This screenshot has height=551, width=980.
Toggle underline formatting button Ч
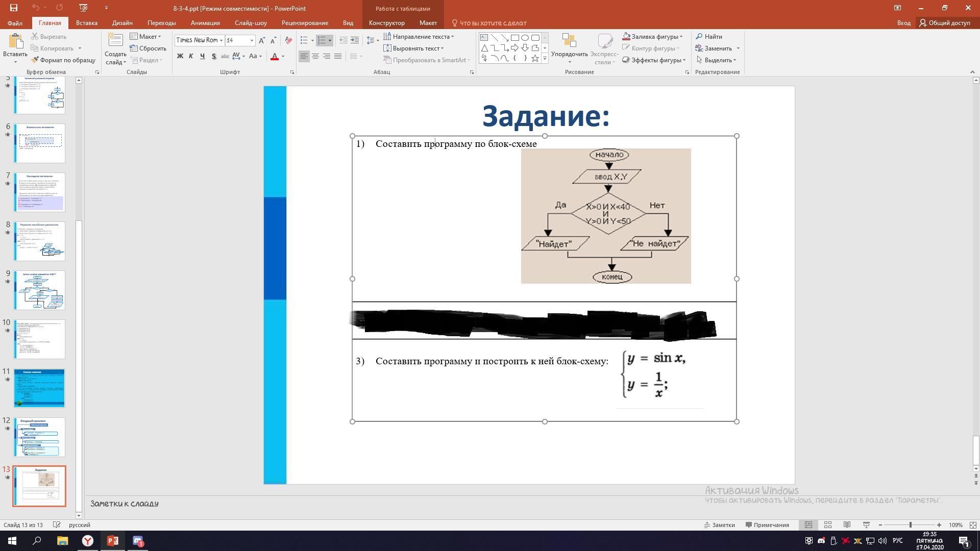(x=202, y=56)
